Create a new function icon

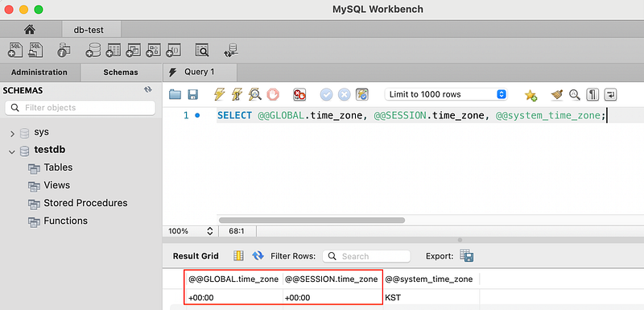(x=174, y=50)
